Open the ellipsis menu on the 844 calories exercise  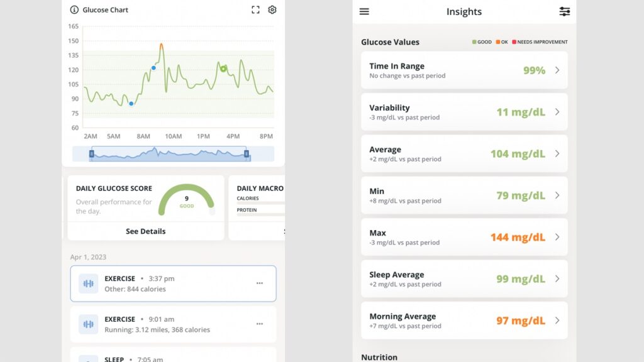(260, 283)
